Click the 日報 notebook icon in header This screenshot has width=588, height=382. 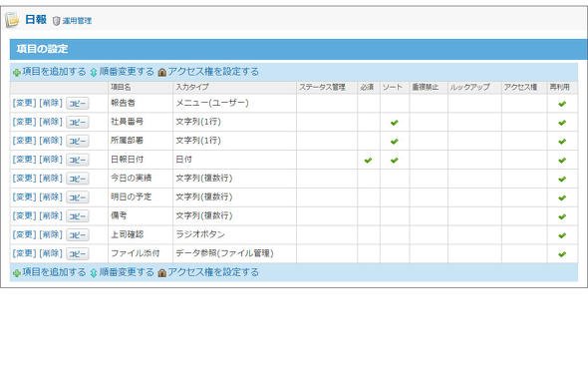point(12,20)
